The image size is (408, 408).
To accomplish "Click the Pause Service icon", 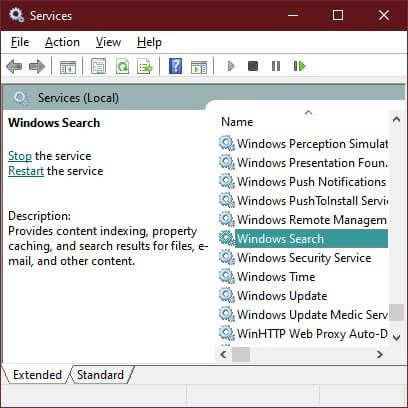I will [x=276, y=66].
